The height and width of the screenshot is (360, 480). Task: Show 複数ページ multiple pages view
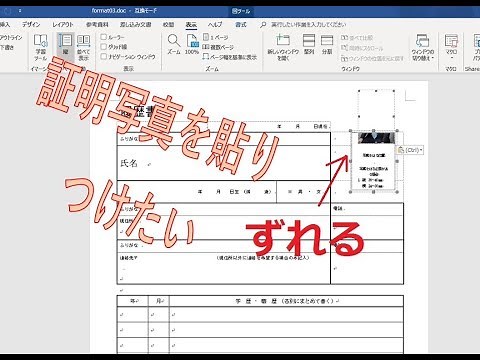tap(218, 47)
